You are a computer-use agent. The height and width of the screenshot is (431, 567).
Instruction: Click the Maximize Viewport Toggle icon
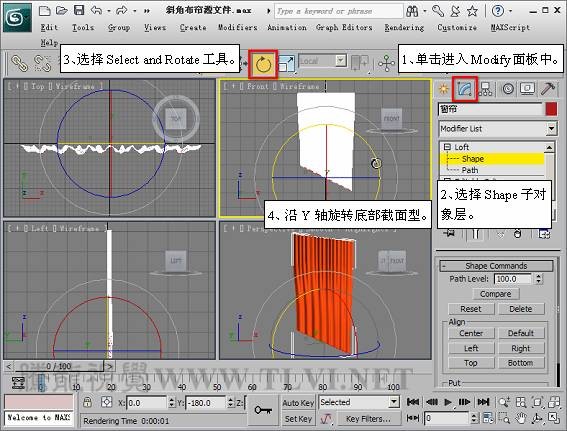coord(554,419)
